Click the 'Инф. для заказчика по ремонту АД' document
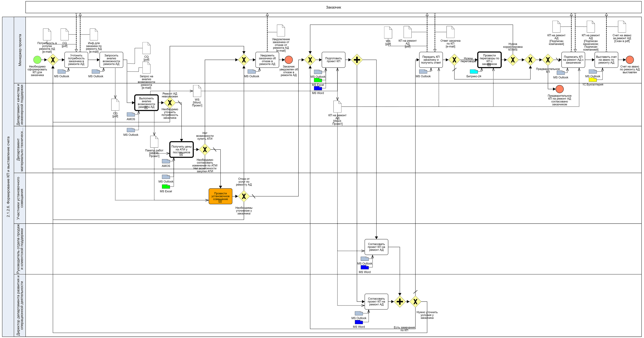Viewport: 644px width, 338px height. (x=94, y=34)
